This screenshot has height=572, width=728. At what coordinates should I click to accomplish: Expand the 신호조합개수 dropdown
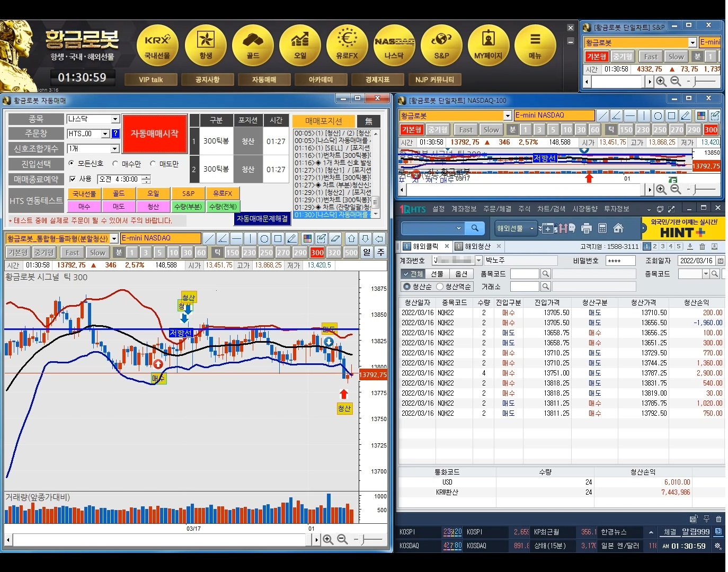[x=115, y=149]
